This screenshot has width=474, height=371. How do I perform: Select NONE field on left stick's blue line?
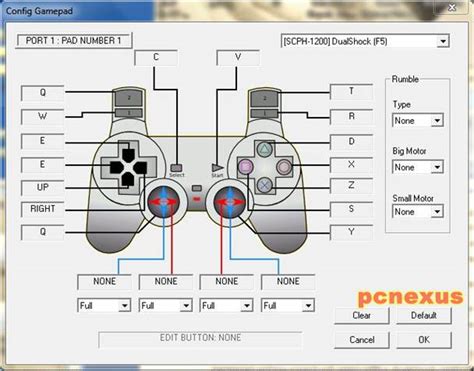pyautogui.click(x=104, y=282)
